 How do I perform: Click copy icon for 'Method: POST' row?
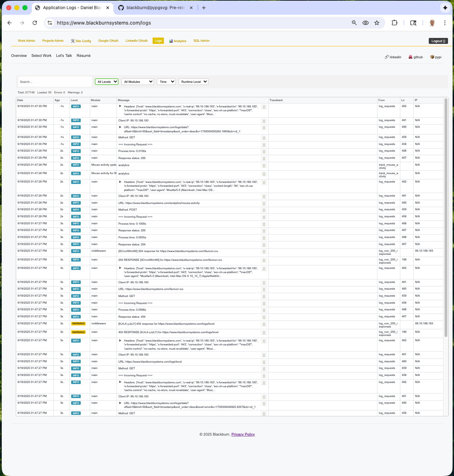264,210
